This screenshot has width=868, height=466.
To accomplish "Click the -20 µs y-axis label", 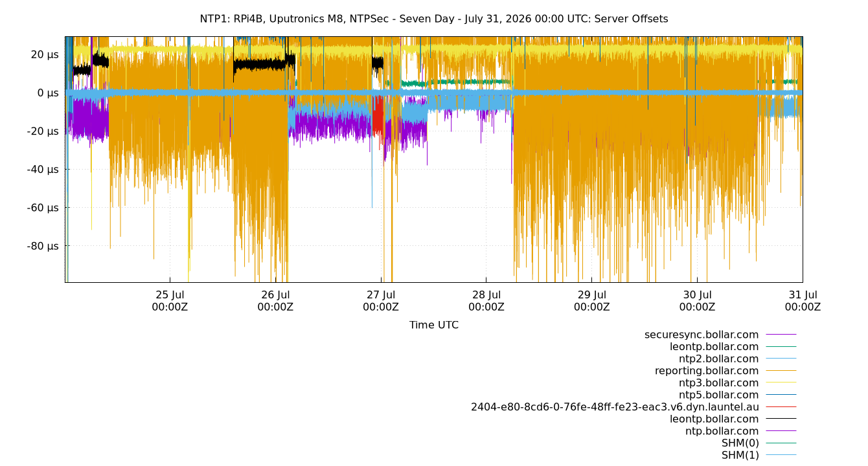I will [x=43, y=131].
